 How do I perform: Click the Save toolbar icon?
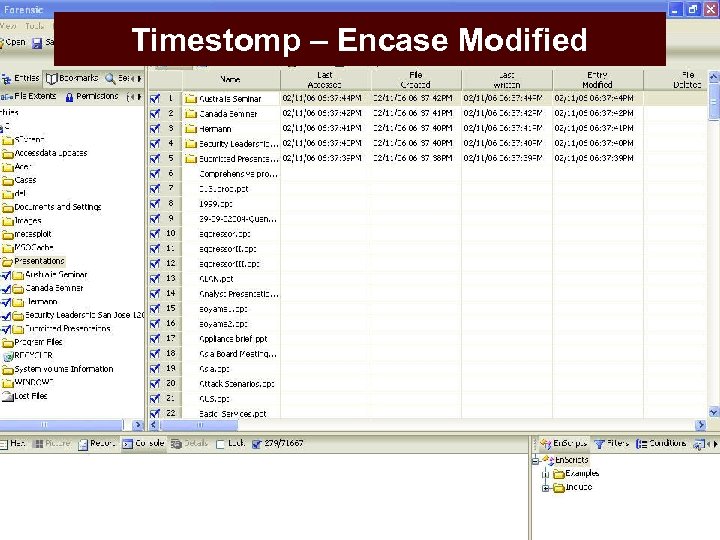[x=37, y=43]
